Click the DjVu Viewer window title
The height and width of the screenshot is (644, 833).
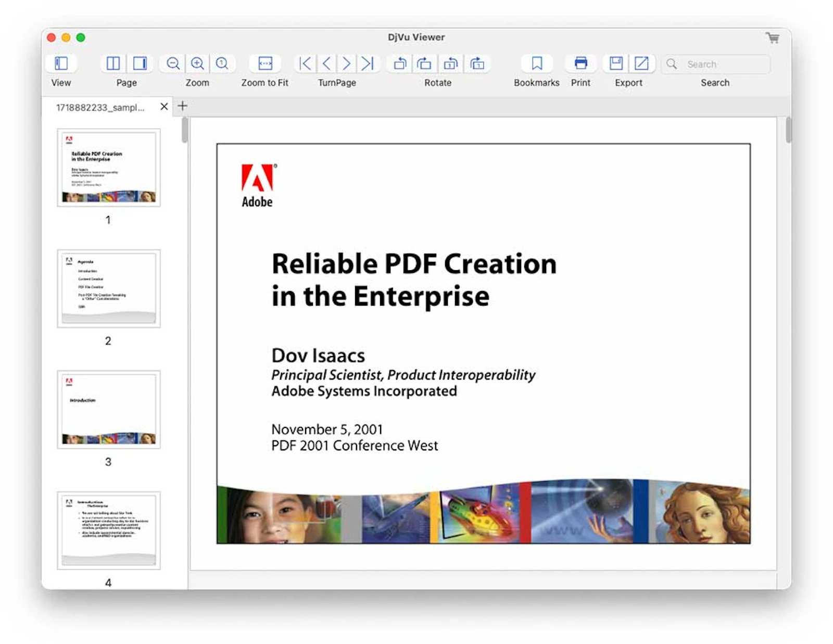(416, 37)
